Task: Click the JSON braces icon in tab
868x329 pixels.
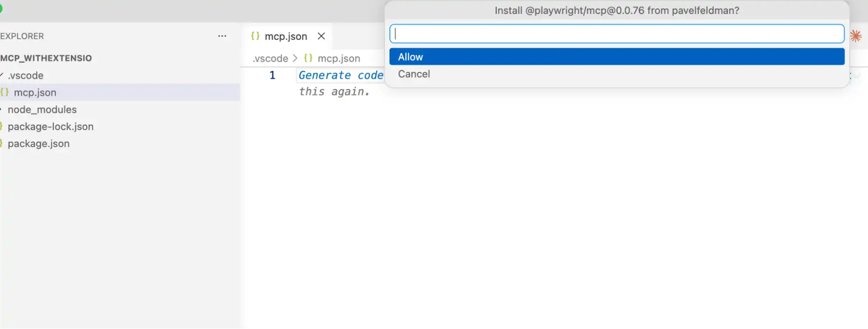Action: pos(255,36)
